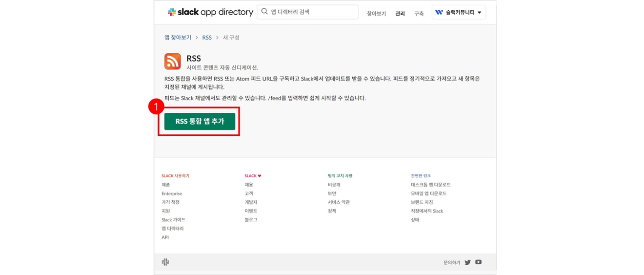Open the Twitter icon in footer
This screenshot has height=275, width=644.
[x=467, y=262]
